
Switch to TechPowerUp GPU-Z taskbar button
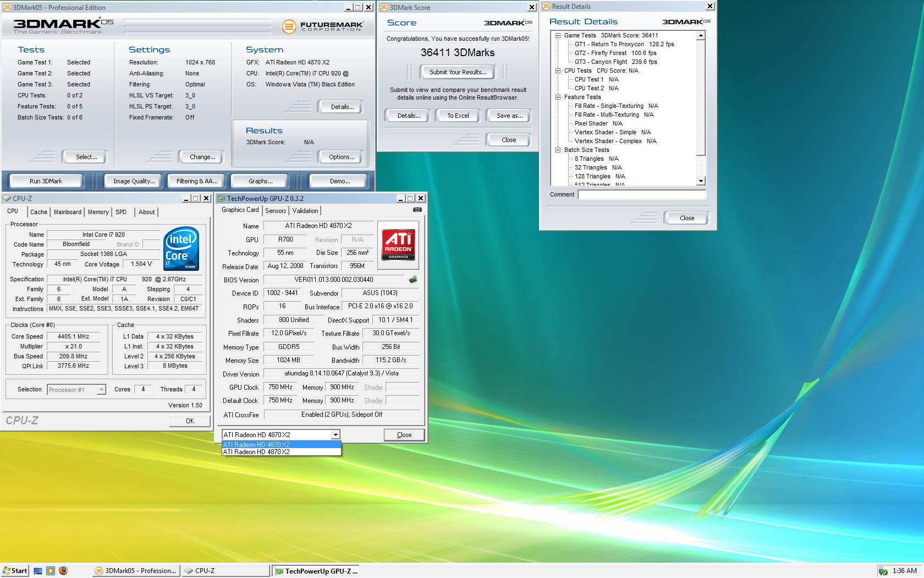point(316,571)
